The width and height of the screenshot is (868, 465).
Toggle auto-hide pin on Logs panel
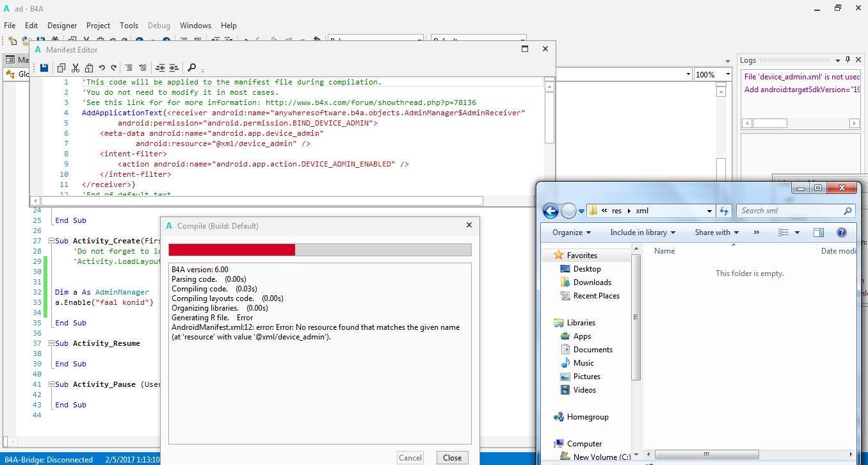tap(848, 60)
